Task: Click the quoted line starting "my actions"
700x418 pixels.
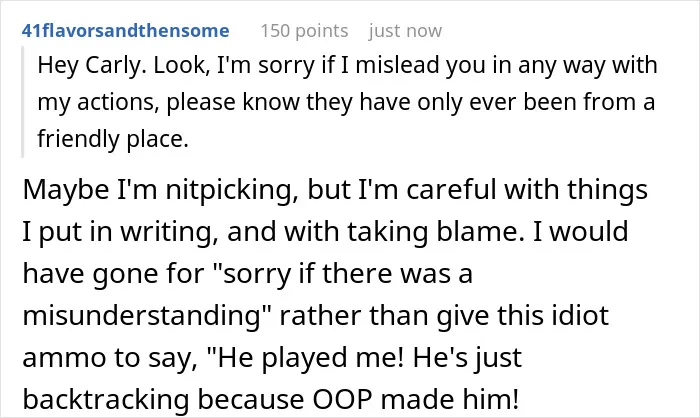Action: coord(346,102)
